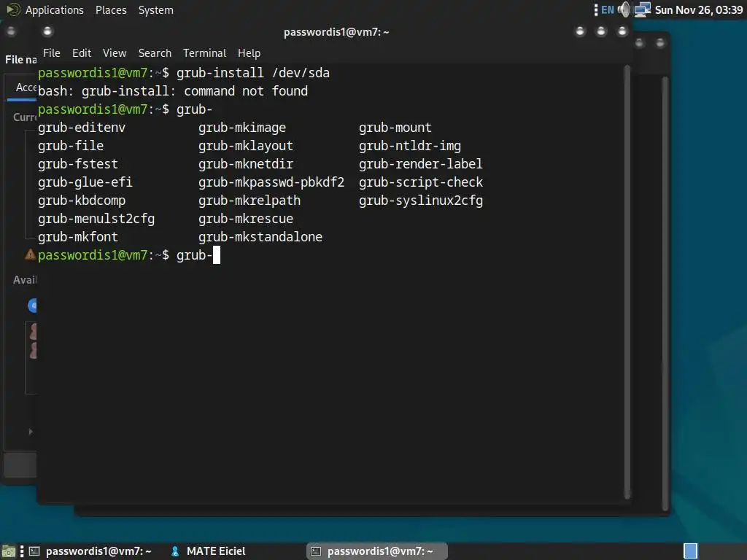747x560 pixels.
Task: Click the blue radio icon under Avail in Eiciel
Action: pyautogui.click(x=32, y=306)
